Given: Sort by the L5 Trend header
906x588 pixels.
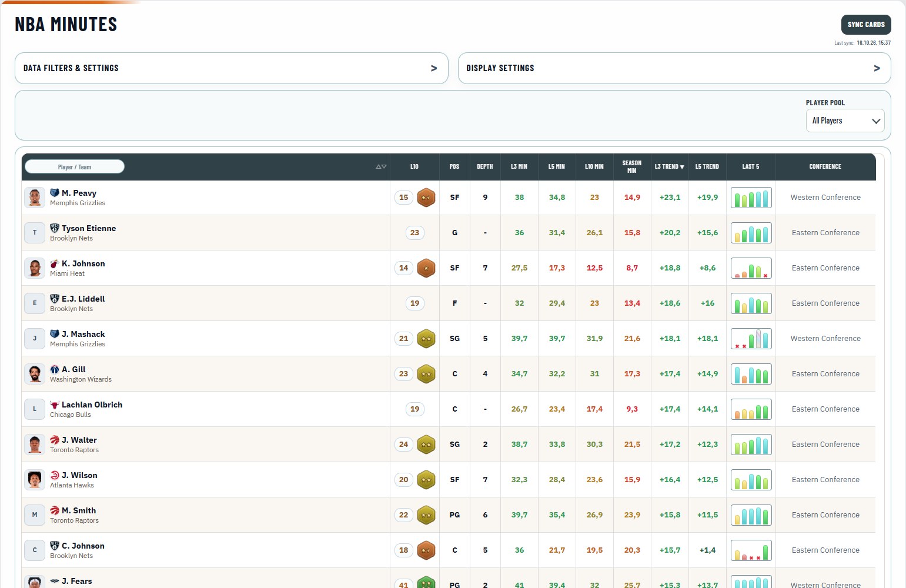Looking at the screenshot, I should point(707,167).
